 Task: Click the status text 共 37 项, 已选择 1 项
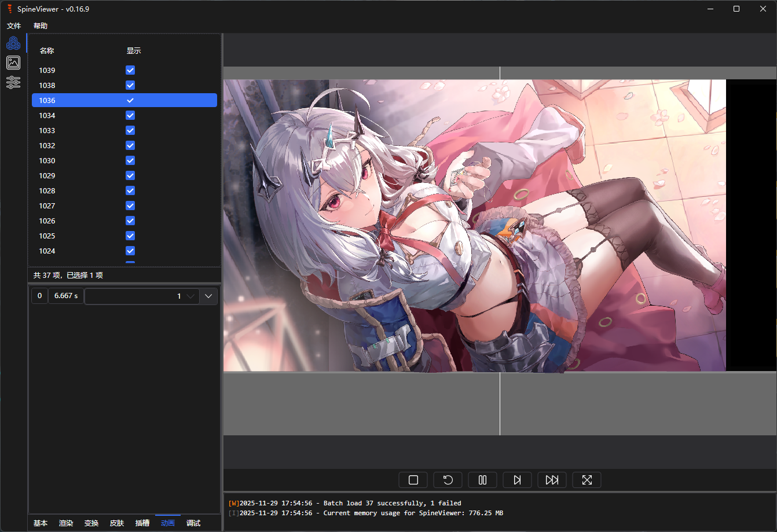coord(68,275)
